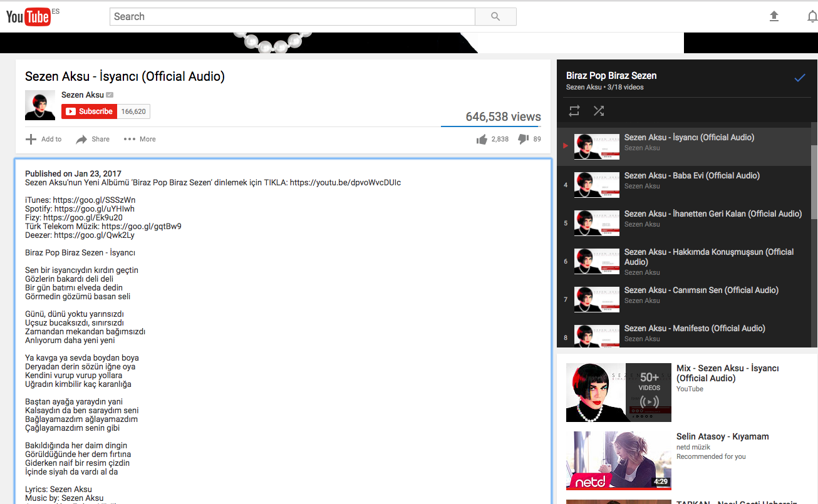Viewport: 818px width, 504px height.
Task: Open the Fizy goo.gl/Ek9u20 link
Action: pyautogui.click(x=83, y=218)
